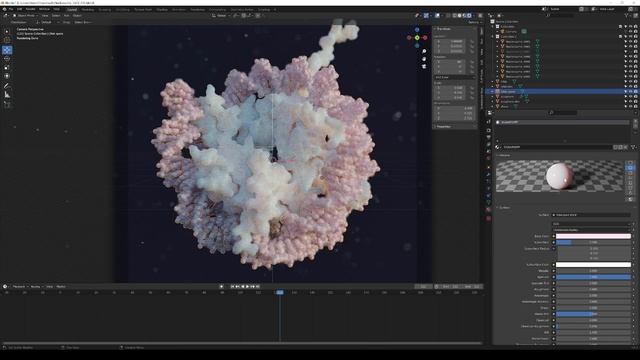Toggle auto keying record button
The image size is (640, 360).
[222, 287]
